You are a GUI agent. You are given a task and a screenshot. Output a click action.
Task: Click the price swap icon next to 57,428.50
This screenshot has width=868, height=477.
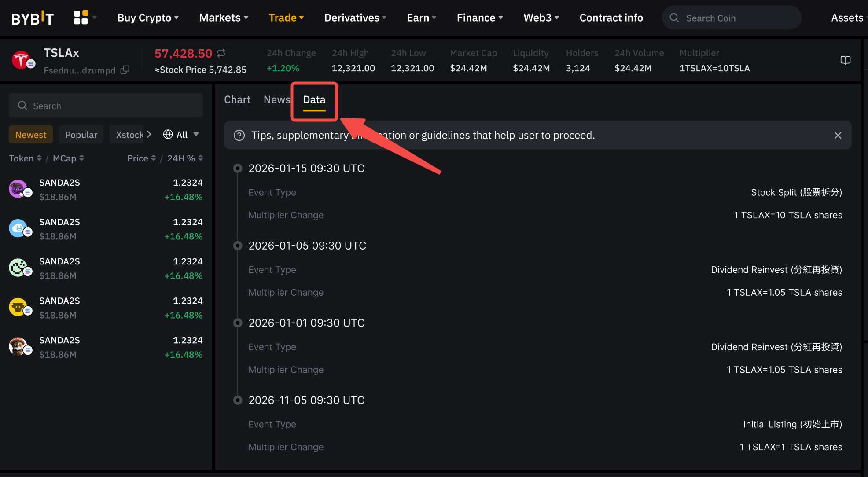point(221,53)
